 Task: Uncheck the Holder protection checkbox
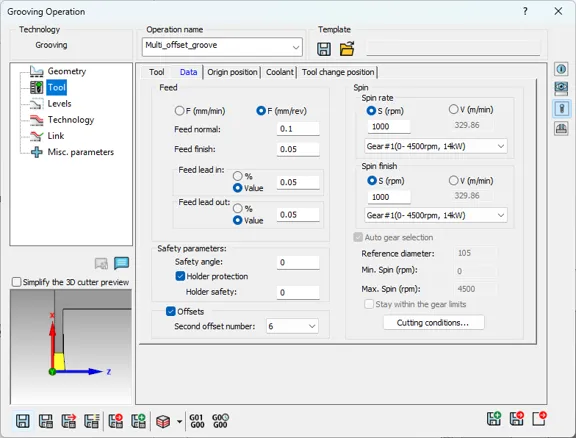click(x=180, y=276)
